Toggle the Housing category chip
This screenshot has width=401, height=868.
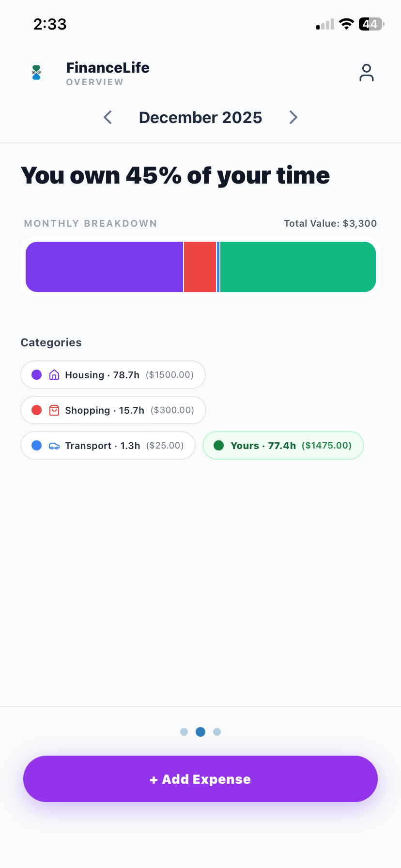pos(113,374)
